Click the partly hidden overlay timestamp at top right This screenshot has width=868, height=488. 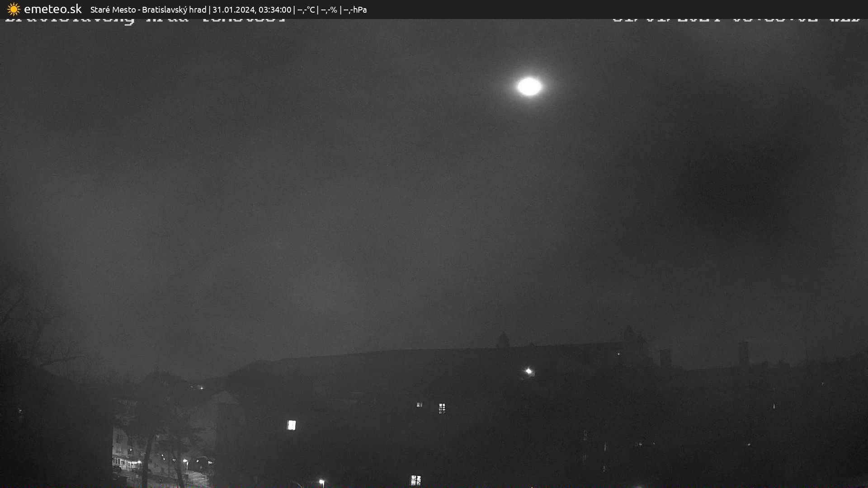[x=735, y=21]
